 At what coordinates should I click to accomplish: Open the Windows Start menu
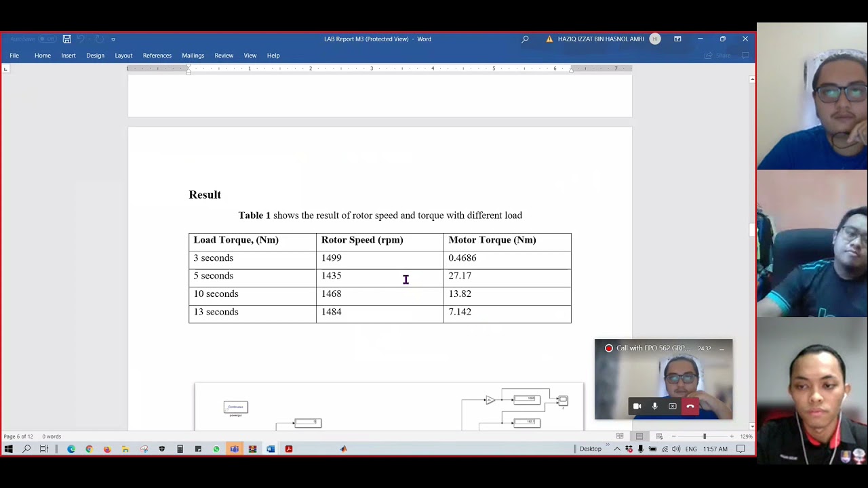click(9, 449)
